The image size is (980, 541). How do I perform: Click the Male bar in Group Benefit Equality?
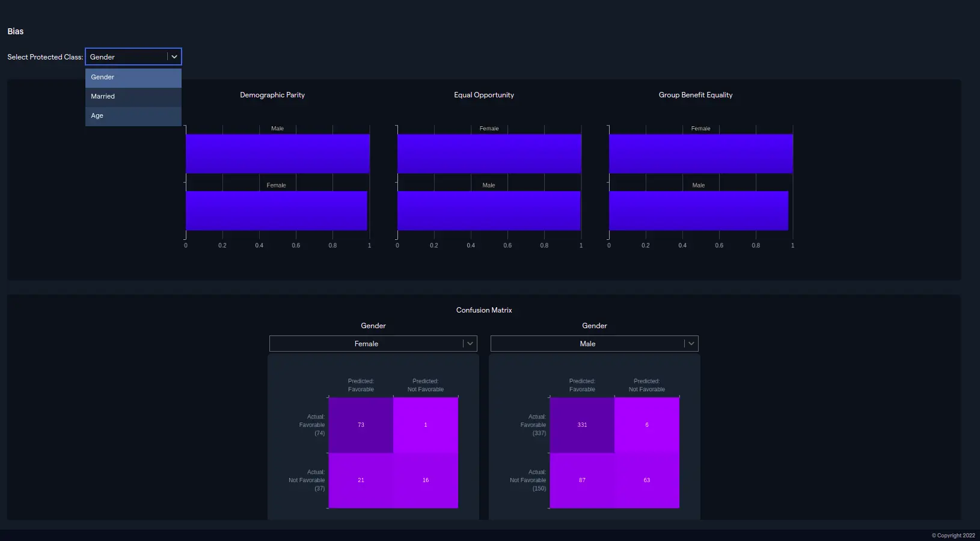coord(698,210)
